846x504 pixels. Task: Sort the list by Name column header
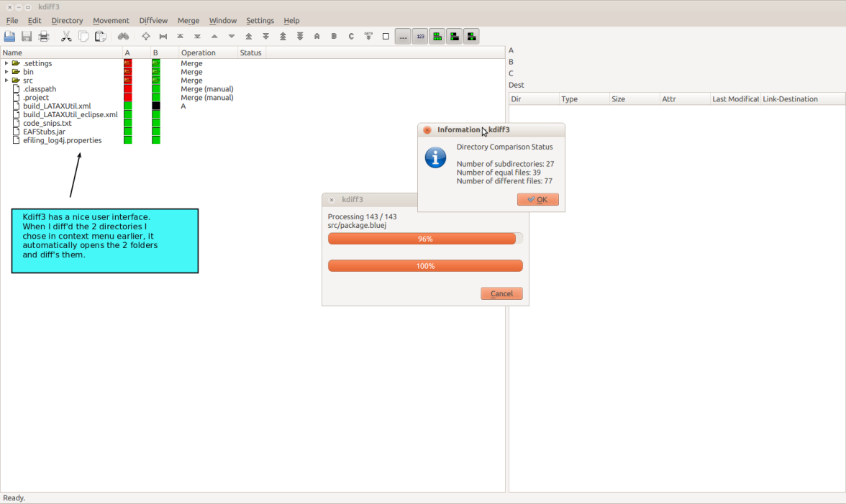[x=62, y=52]
